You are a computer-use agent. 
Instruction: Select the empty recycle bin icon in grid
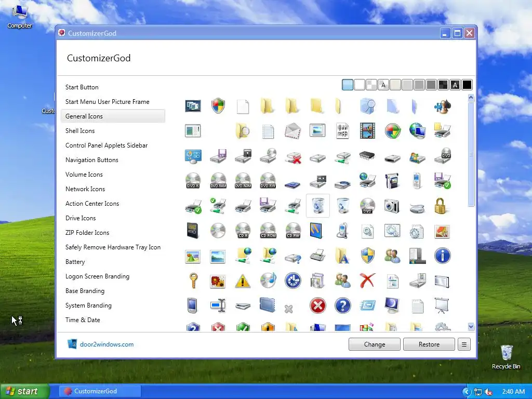(343, 206)
